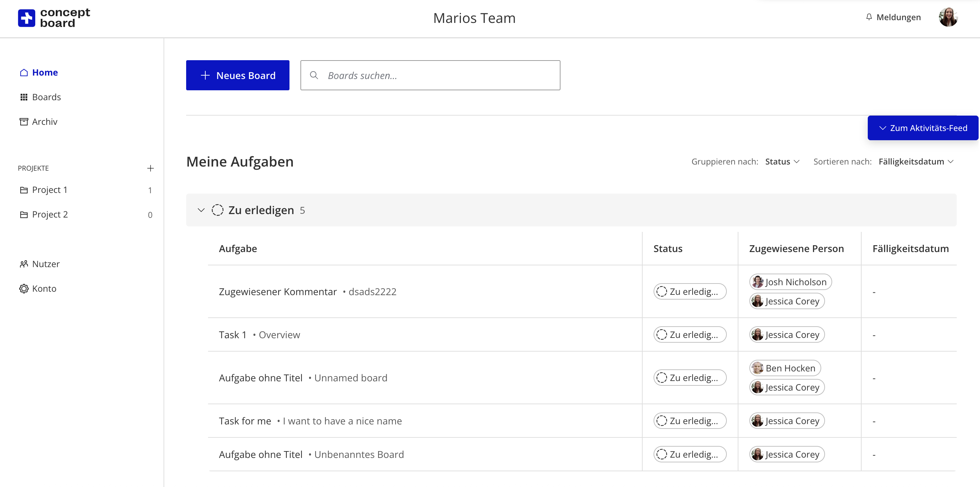
Task: Open Sortieren nach Fälligkeitsdatum dropdown
Action: 916,161
